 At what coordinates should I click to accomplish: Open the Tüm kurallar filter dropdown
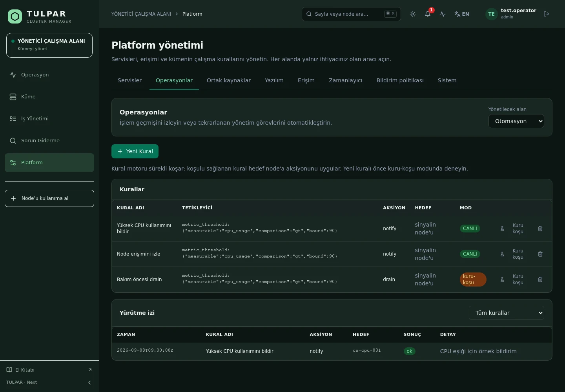507,313
